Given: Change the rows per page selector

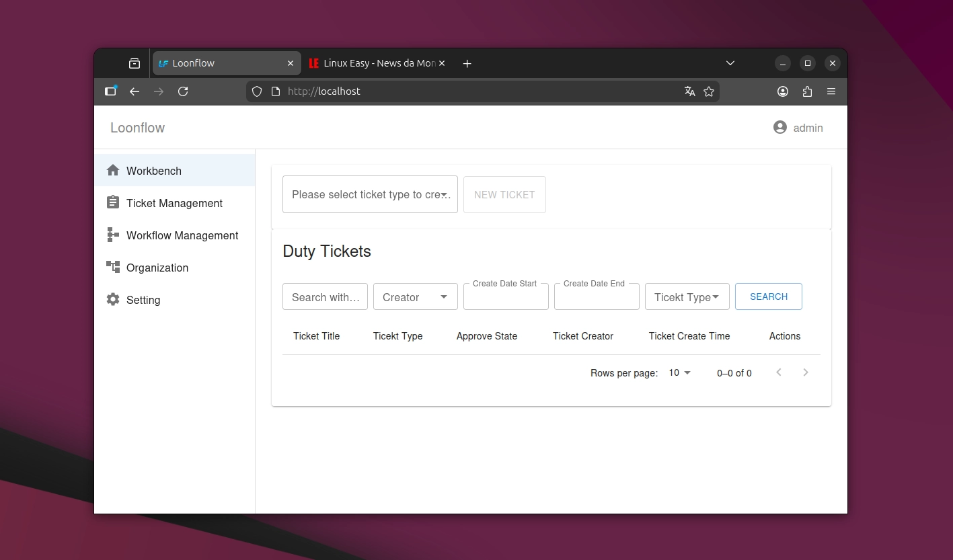Looking at the screenshot, I should 679,373.
